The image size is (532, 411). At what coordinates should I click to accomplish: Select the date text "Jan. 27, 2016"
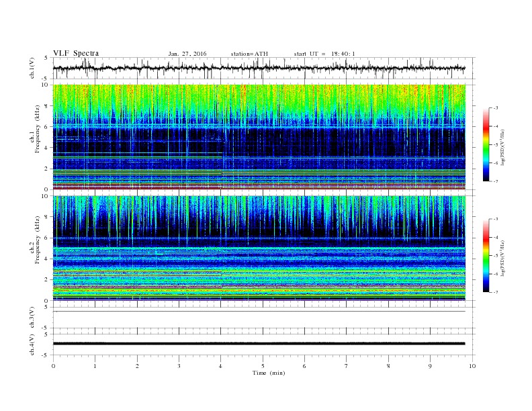coord(187,54)
